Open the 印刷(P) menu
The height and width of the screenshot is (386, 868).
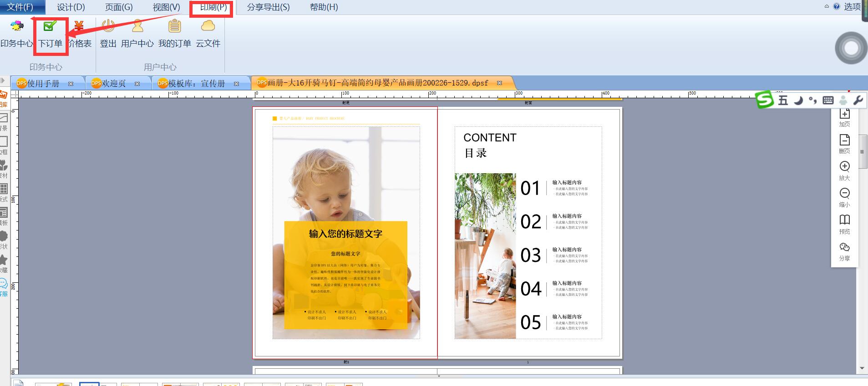pyautogui.click(x=213, y=7)
